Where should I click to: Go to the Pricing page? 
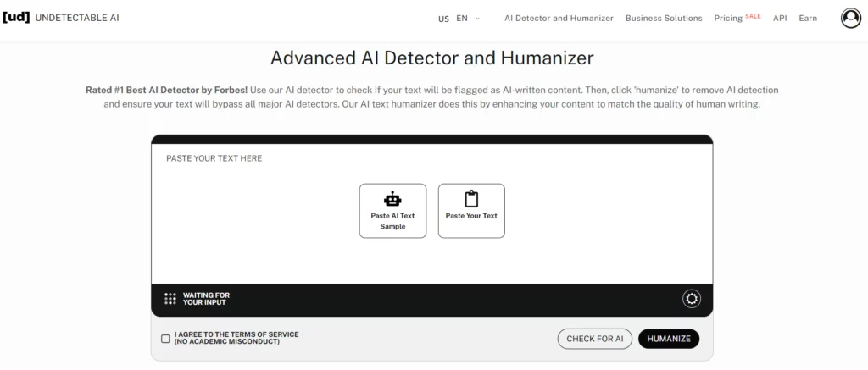(727, 18)
